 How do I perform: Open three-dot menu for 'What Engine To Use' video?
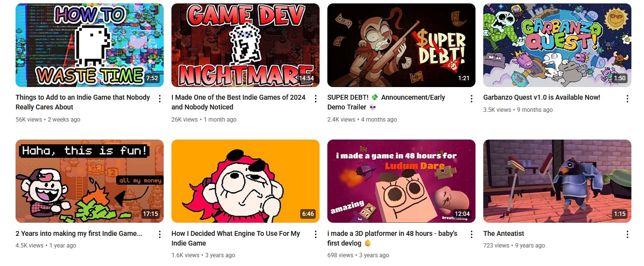point(315,235)
